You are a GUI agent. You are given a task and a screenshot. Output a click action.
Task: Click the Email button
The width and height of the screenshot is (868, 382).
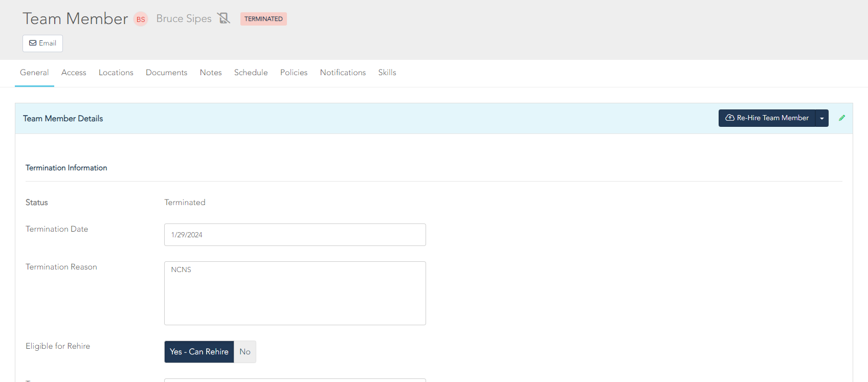coord(42,43)
